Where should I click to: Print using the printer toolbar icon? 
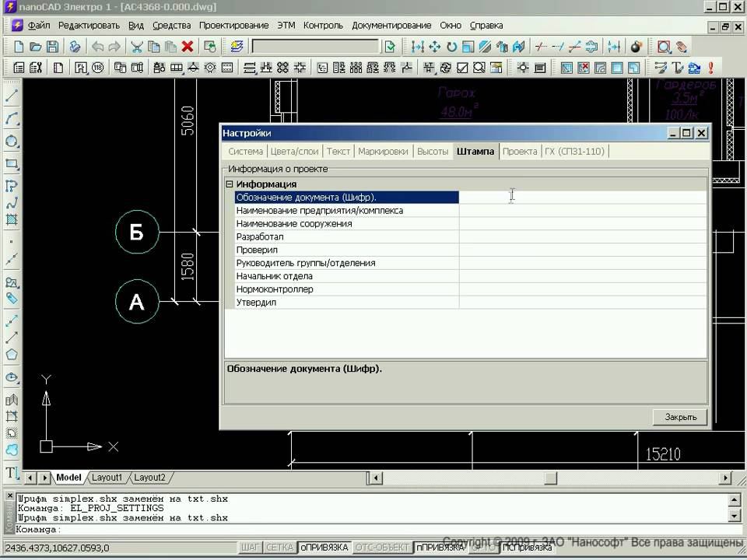click(x=75, y=47)
